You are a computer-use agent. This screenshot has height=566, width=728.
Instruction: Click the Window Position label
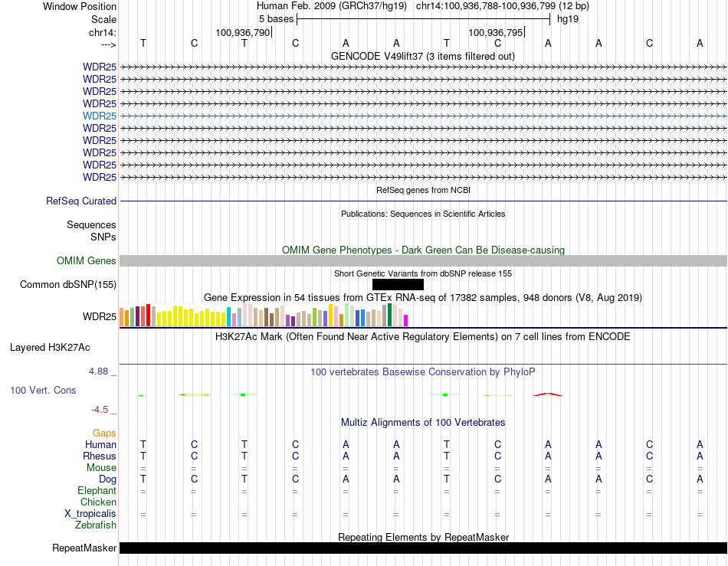pos(80,6)
